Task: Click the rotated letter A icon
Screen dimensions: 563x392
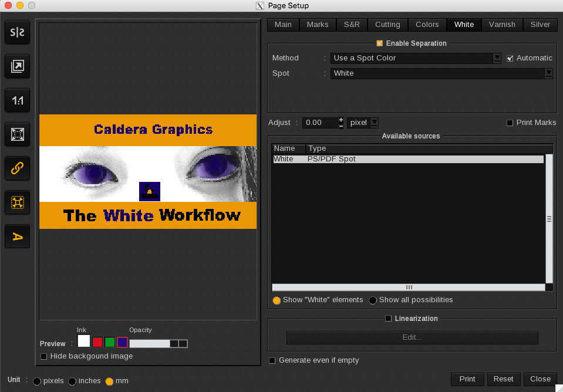Action: [x=17, y=236]
